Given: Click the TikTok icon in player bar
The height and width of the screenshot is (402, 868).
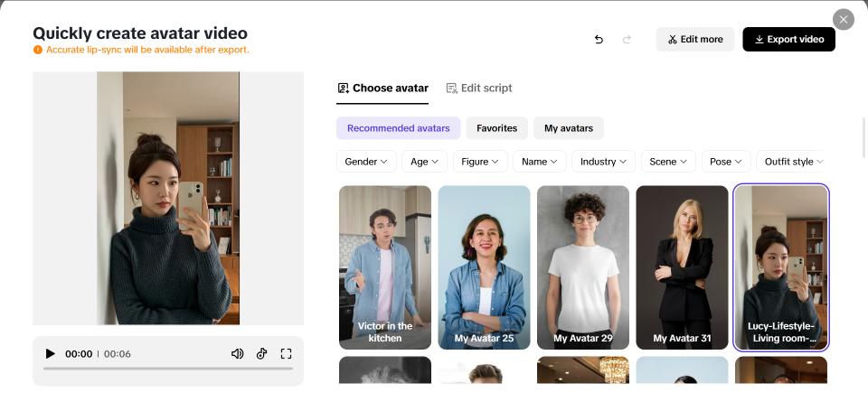Looking at the screenshot, I should coord(261,354).
